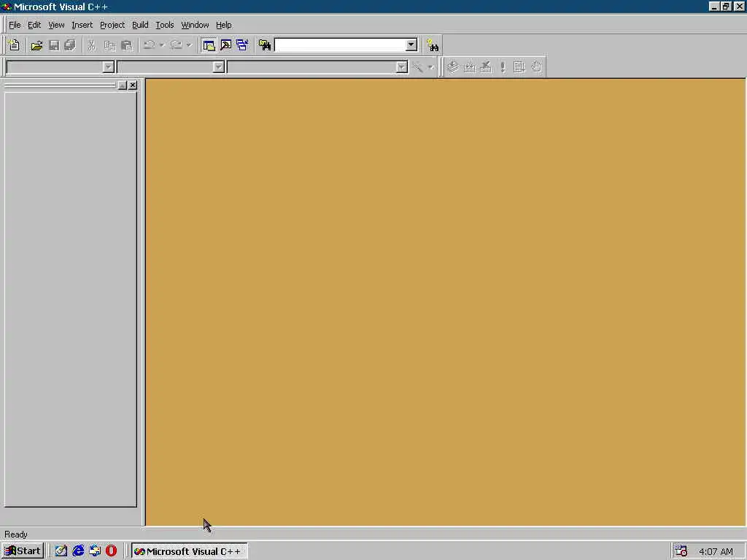This screenshot has width=747, height=560.
Task: Open the Redo history dropdown arrow
Action: 189,45
